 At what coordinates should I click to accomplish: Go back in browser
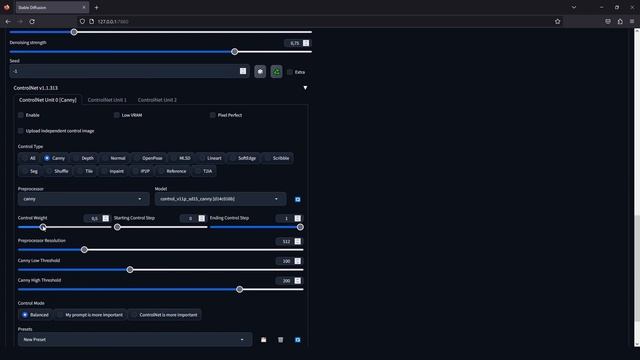(x=8, y=21)
